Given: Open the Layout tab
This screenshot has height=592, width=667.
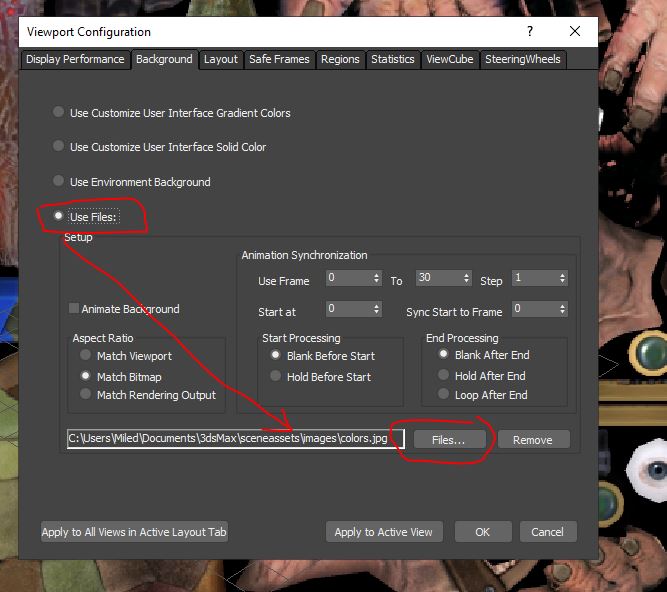Looking at the screenshot, I should [220, 59].
